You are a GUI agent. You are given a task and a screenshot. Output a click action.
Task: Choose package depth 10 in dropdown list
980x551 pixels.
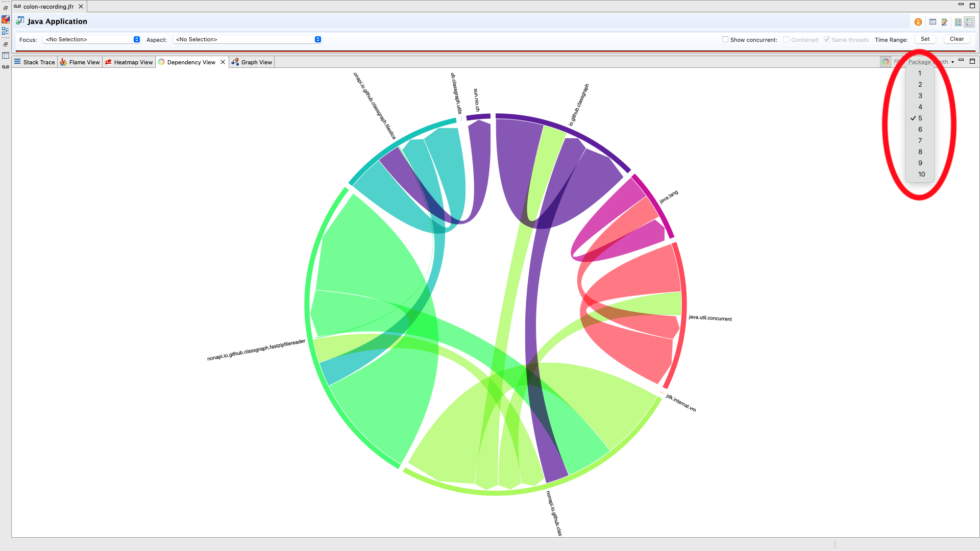point(921,174)
